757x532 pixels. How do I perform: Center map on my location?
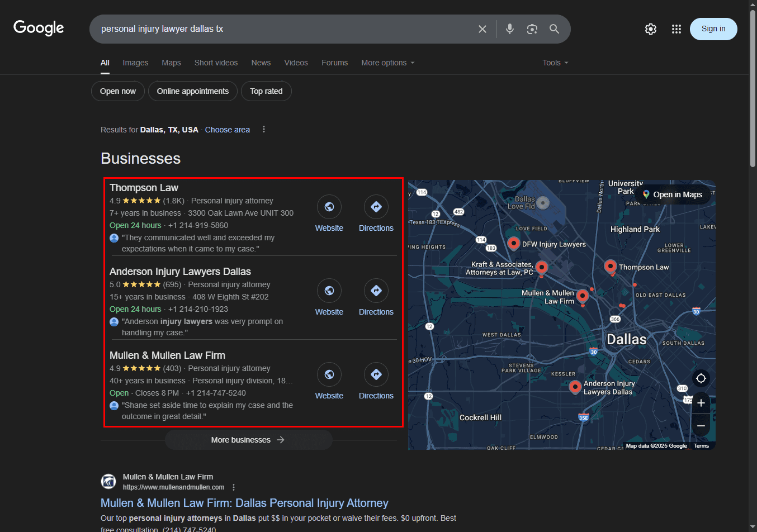(701, 378)
